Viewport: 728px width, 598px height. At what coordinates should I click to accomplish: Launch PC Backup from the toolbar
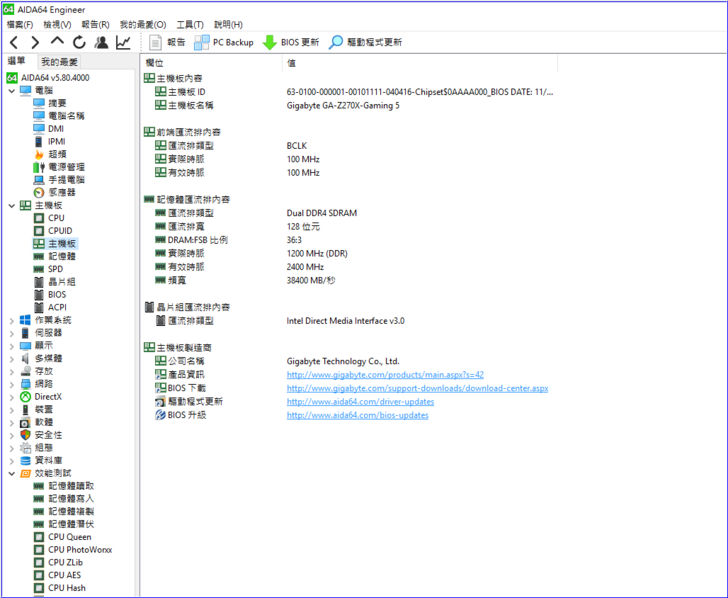pos(224,43)
